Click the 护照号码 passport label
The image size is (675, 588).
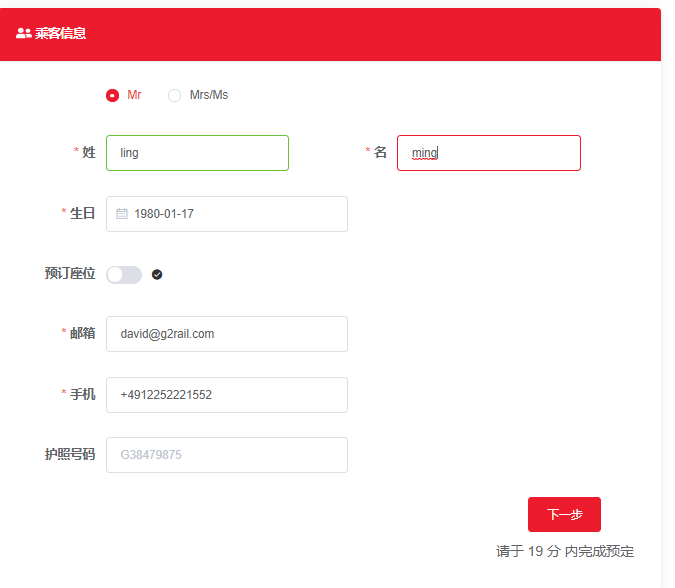(x=70, y=455)
